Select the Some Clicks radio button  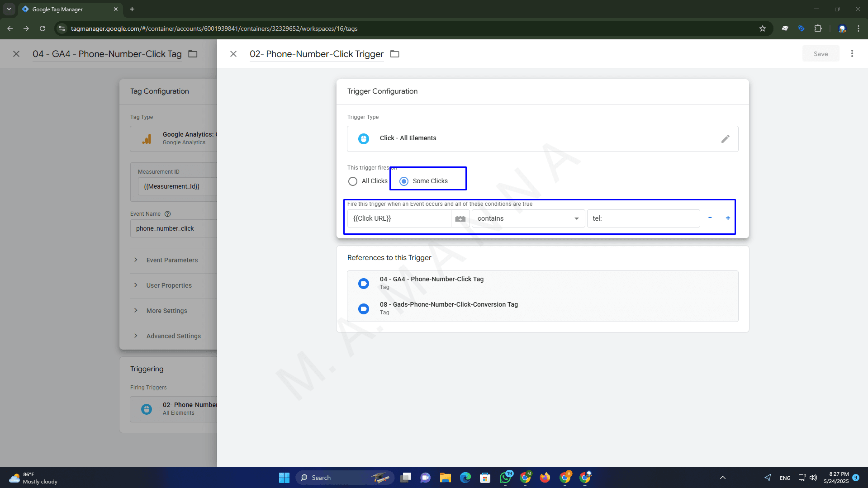coord(404,181)
